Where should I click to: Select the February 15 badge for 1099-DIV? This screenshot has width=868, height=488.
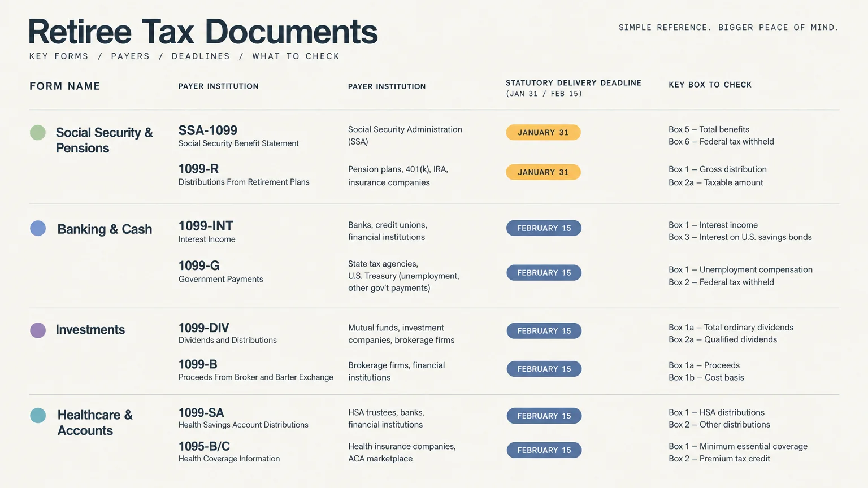tap(544, 331)
